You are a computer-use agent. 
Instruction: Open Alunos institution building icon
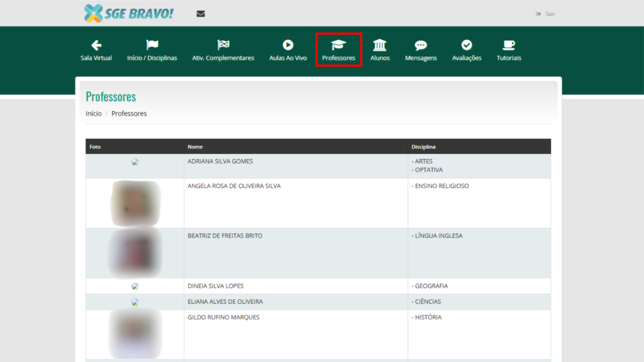click(380, 45)
